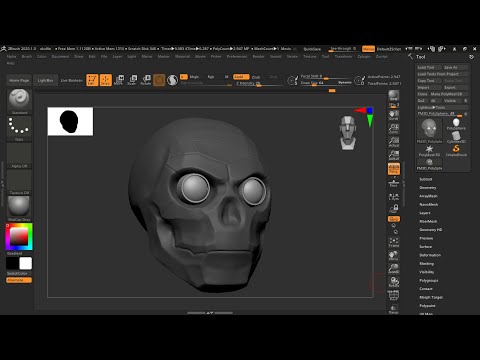The height and width of the screenshot is (360, 480).
Task: Toggle the orange XYZ rotation button
Action: click(394, 219)
